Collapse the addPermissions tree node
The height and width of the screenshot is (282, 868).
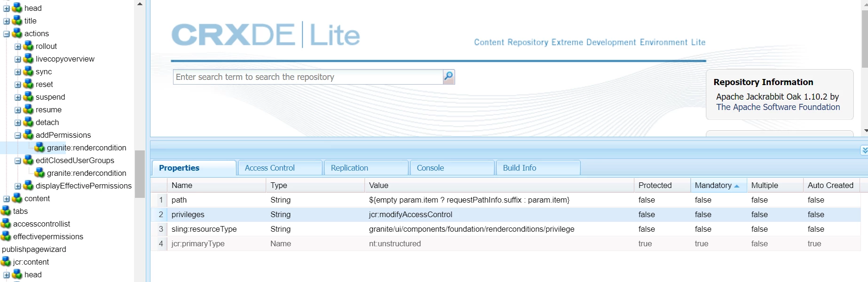(x=18, y=135)
